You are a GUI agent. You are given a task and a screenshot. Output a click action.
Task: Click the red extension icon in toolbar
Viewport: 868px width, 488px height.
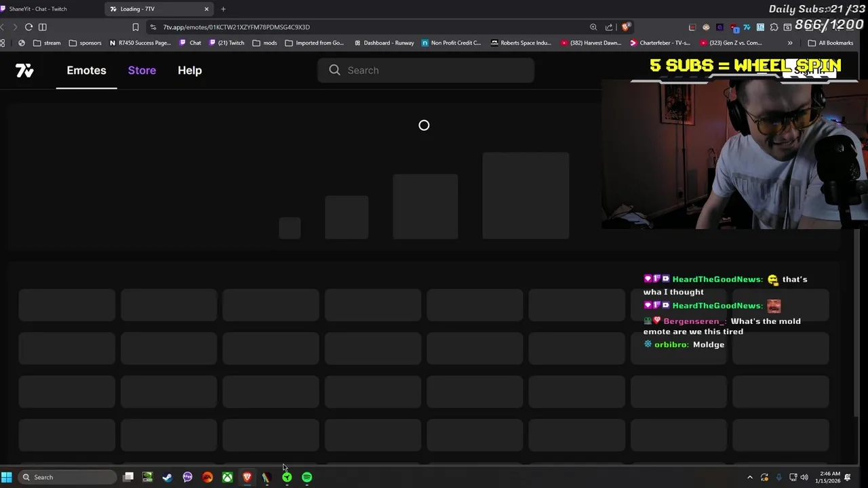(x=692, y=27)
